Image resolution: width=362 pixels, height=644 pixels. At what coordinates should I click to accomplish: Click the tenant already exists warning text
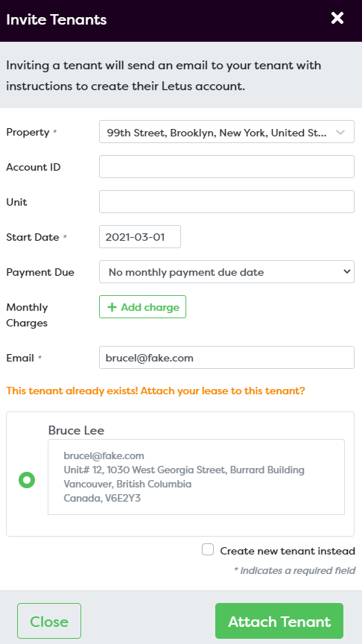point(156,391)
